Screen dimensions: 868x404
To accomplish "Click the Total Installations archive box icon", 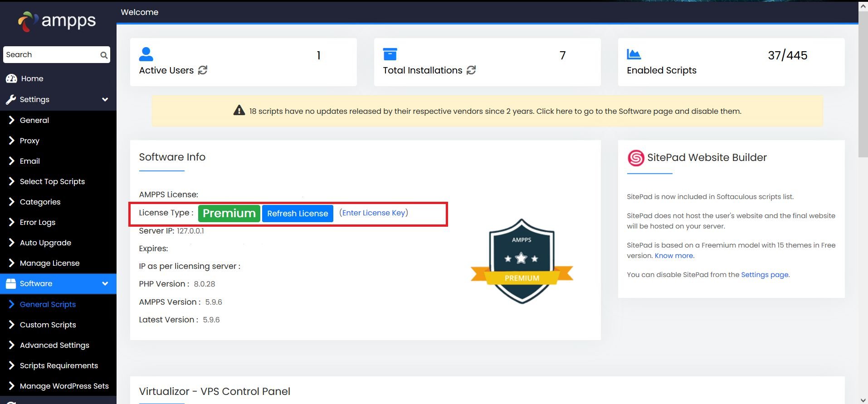I will (x=390, y=54).
